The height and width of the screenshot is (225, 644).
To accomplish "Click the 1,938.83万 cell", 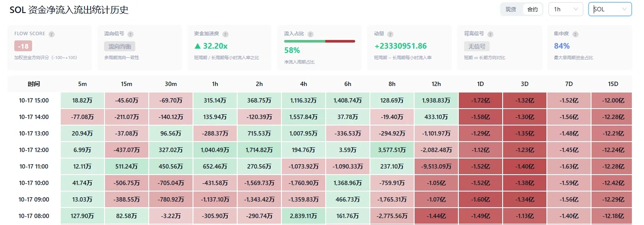I will pos(436,100).
